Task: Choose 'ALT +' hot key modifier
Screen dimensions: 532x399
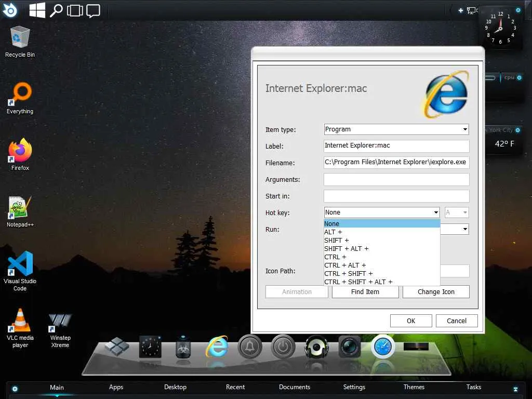Action: tap(382, 232)
